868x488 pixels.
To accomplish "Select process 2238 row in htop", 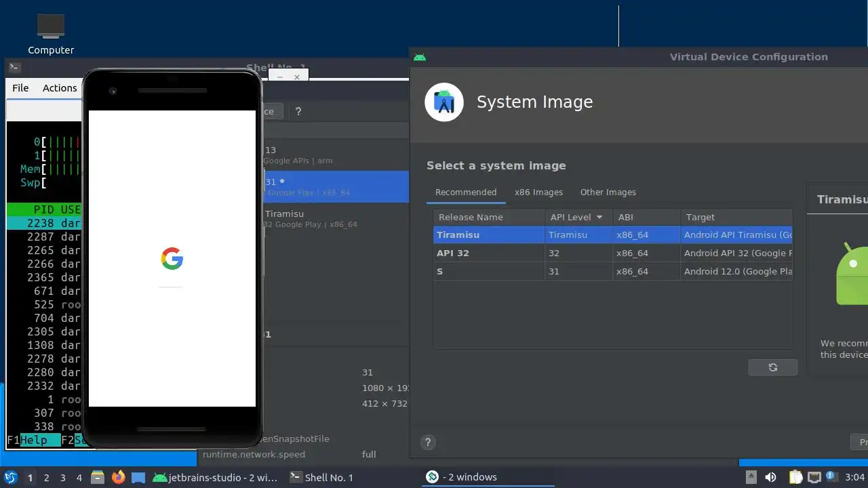I will 44,223.
